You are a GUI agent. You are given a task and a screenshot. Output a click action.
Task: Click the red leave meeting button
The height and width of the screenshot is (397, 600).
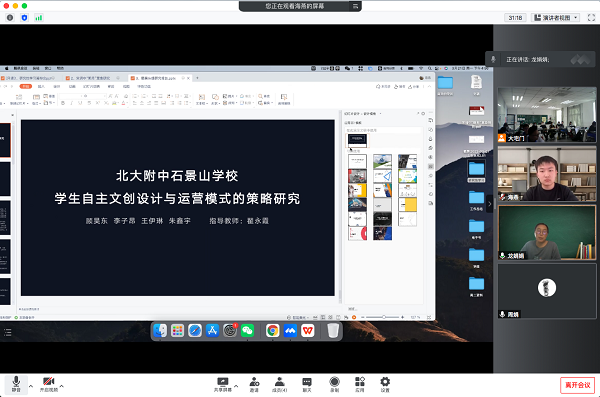click(x=577, y=385)
